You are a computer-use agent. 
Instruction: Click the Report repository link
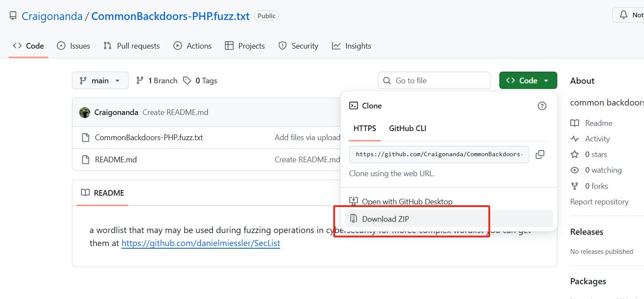click(599, 202)
